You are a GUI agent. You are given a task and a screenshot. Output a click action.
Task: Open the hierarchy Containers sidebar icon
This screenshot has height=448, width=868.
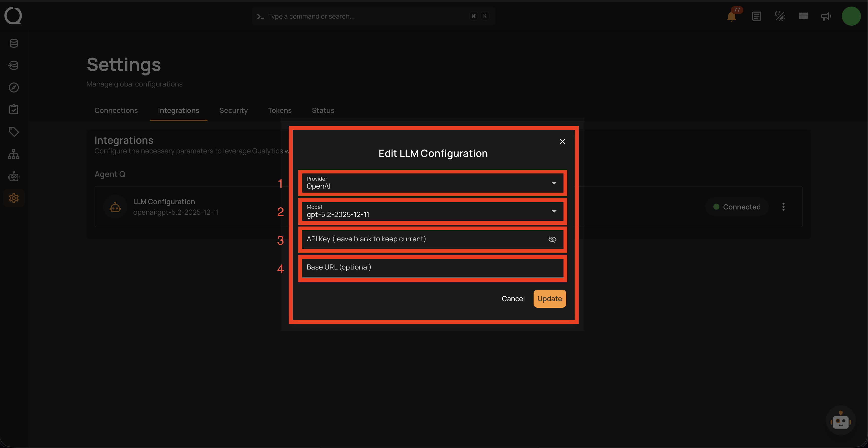tap(14, 154)
